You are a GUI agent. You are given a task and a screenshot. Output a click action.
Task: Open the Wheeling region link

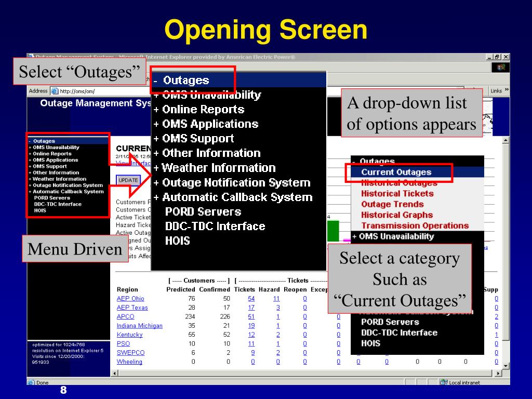129,362
